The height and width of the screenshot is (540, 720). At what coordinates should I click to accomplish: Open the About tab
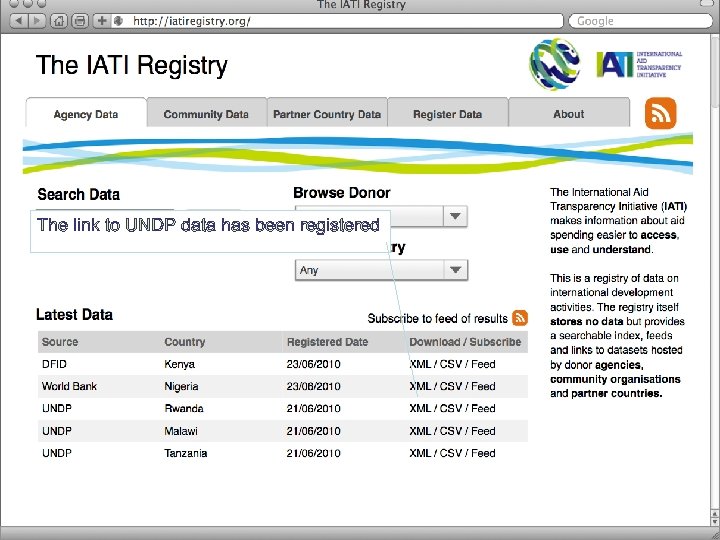tap(568, 114)
